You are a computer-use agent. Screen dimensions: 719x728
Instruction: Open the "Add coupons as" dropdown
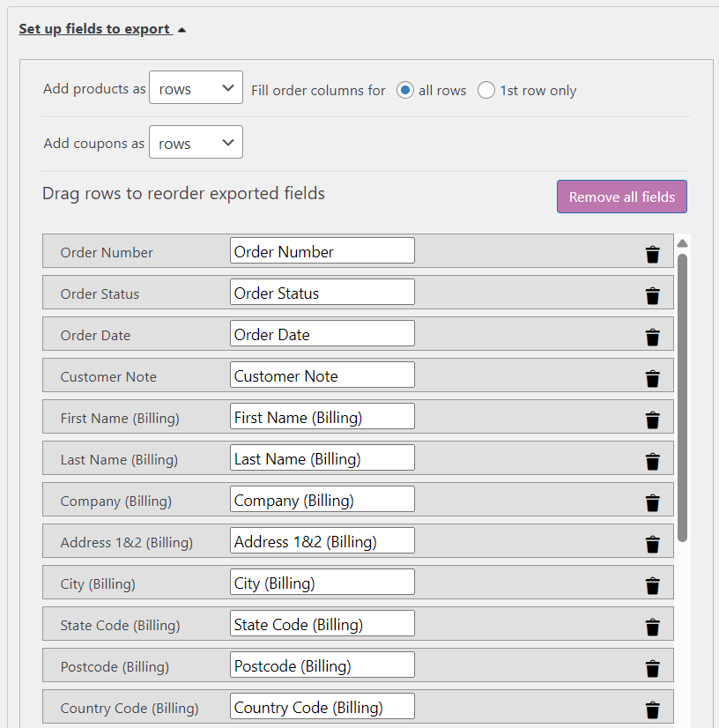[196, 143]
